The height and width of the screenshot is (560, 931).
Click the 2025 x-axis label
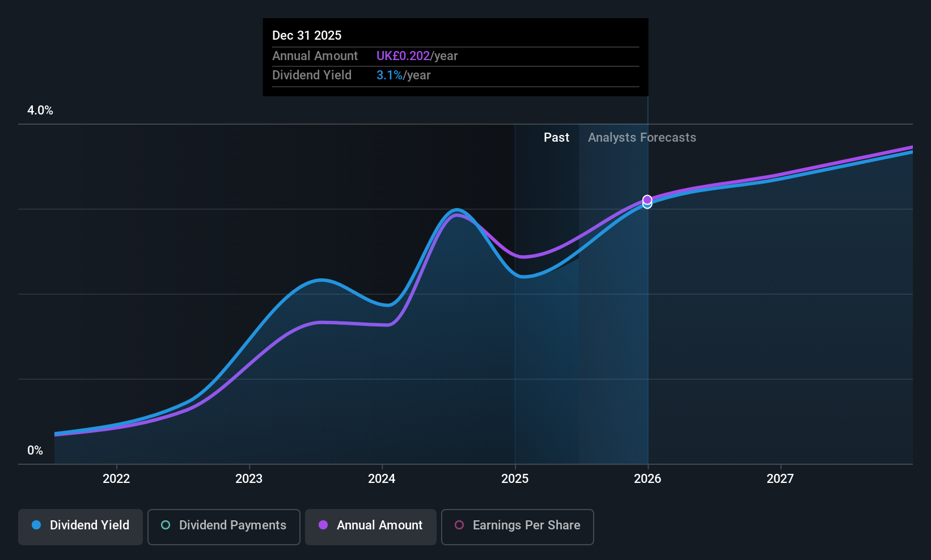(515, 478)
